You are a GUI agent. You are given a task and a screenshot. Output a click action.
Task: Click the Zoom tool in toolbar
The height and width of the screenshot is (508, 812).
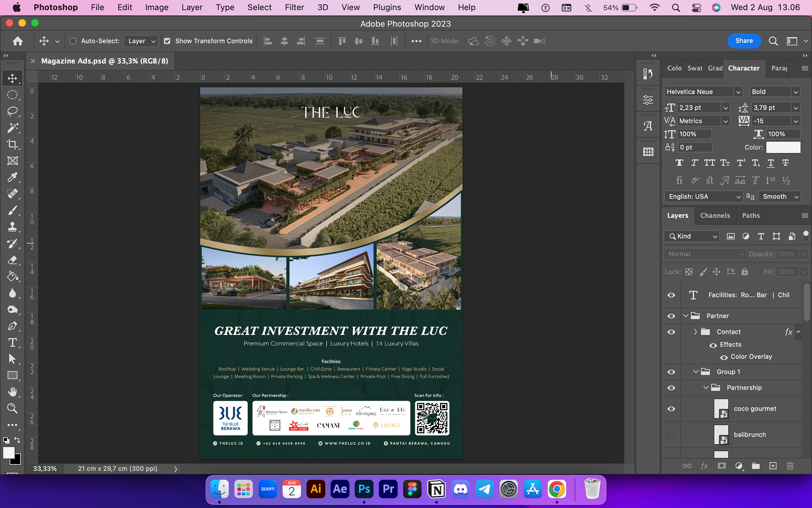pos(12,409)
